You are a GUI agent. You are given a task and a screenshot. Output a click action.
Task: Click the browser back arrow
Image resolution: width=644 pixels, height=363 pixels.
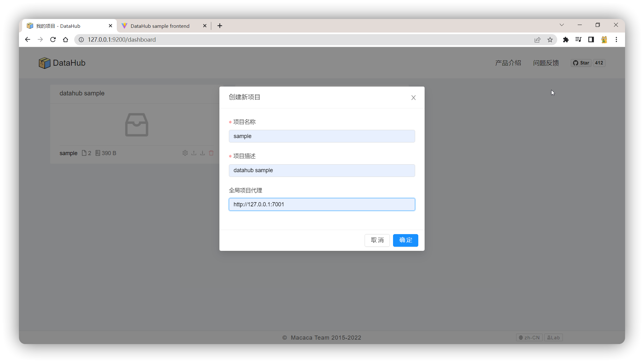(x=27, y=39)
